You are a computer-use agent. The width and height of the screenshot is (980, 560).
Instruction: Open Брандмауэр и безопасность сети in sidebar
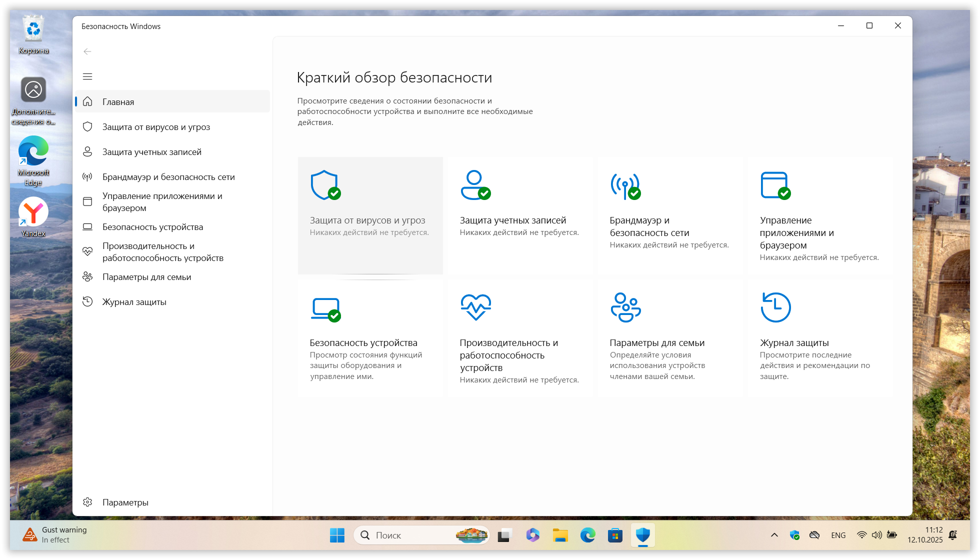(x=168, y=177)
